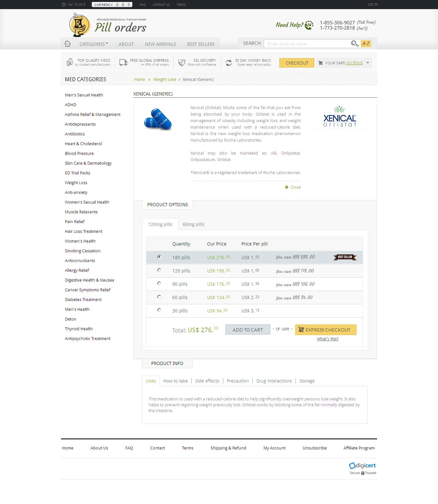Select euro currency symbol
The image size is (438, 504).
click(123, 5)
